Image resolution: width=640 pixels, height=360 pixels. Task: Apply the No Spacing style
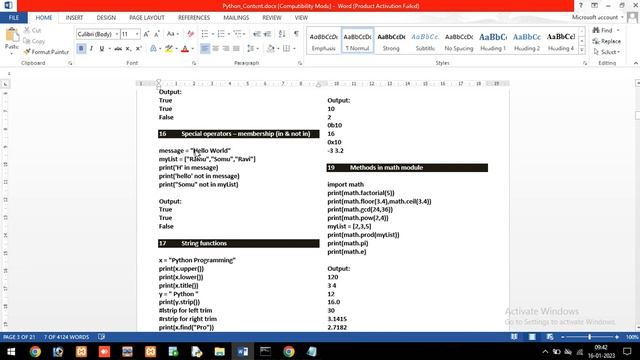click(x=459, y=41)
